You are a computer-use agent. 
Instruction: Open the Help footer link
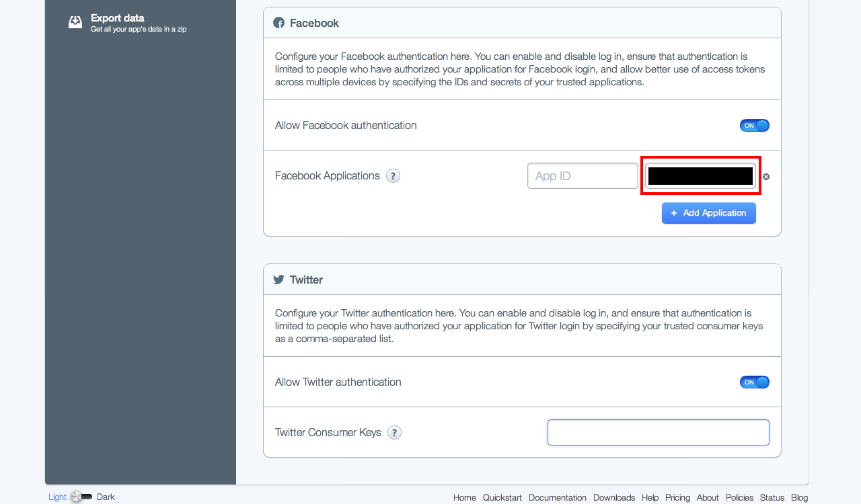click(x=650, y=498)
